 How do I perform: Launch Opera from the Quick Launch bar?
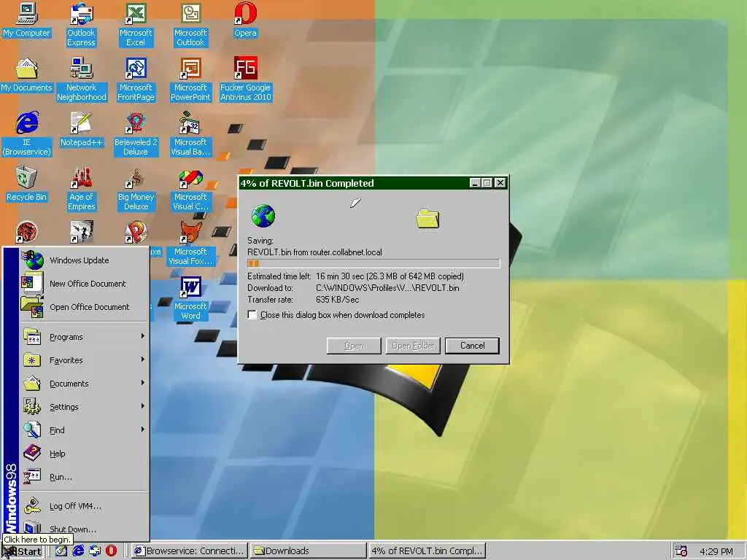pyautogui.click(x=111, y=551)
